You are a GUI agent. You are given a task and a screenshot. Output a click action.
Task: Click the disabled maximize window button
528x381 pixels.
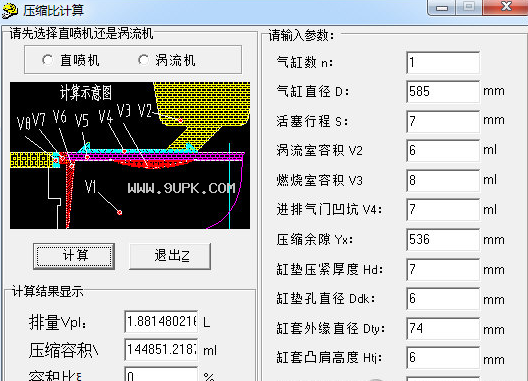point(469,7)
